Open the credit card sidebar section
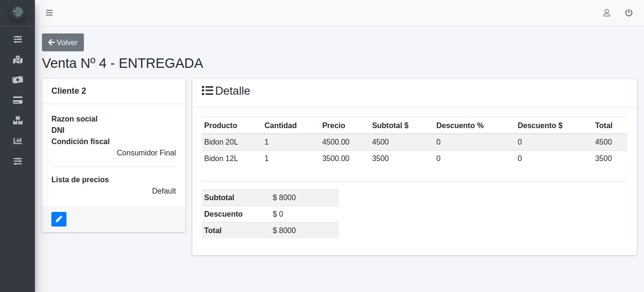 [x=17, y=100]
